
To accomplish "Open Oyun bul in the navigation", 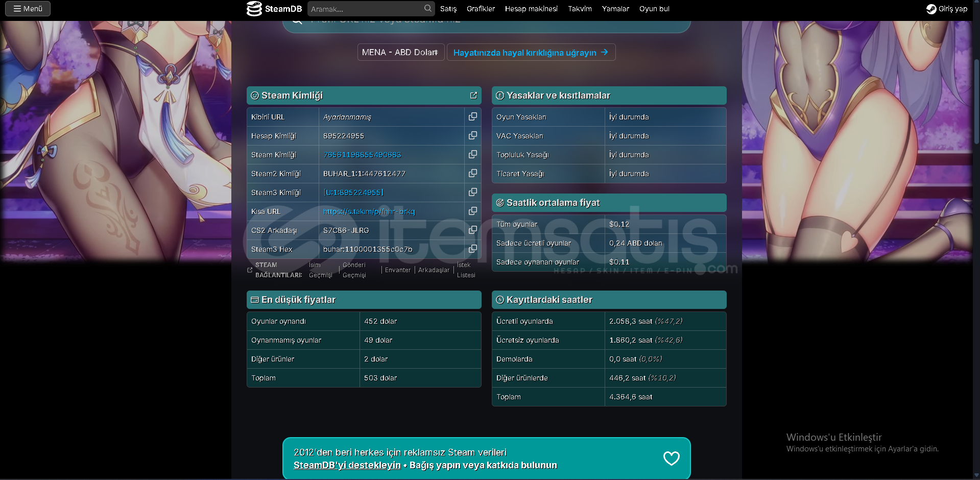I will point(654,9).
